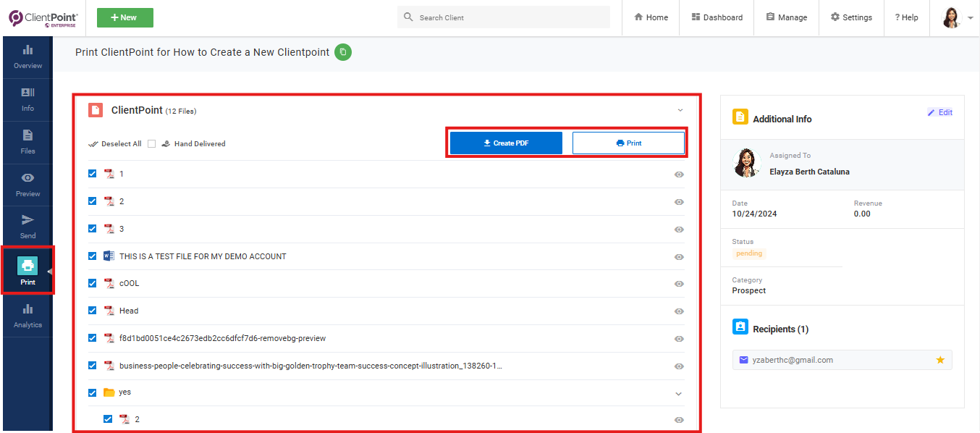Click the assigned user avatar picture
The width and height of the screenshot is (980, 433).
[747, 163]
